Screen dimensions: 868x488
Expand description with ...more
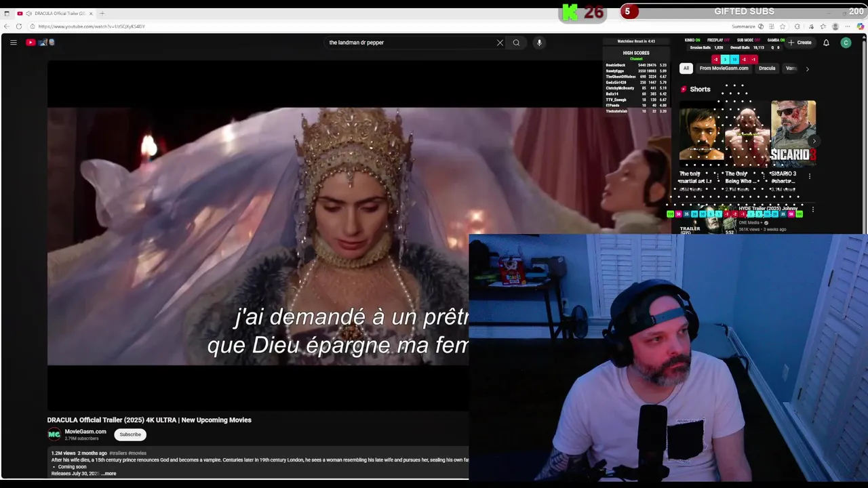coord(108,473)
